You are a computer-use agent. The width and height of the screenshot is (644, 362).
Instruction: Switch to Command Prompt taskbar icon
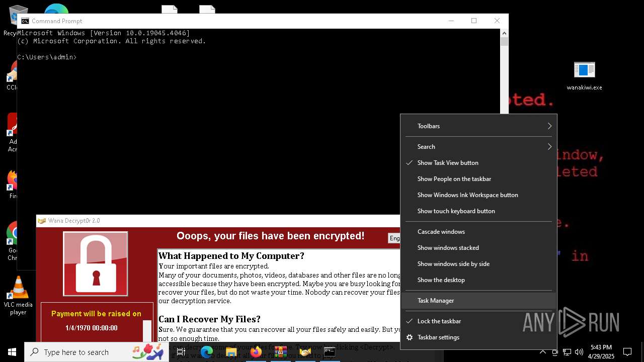[x=330, y=352]
